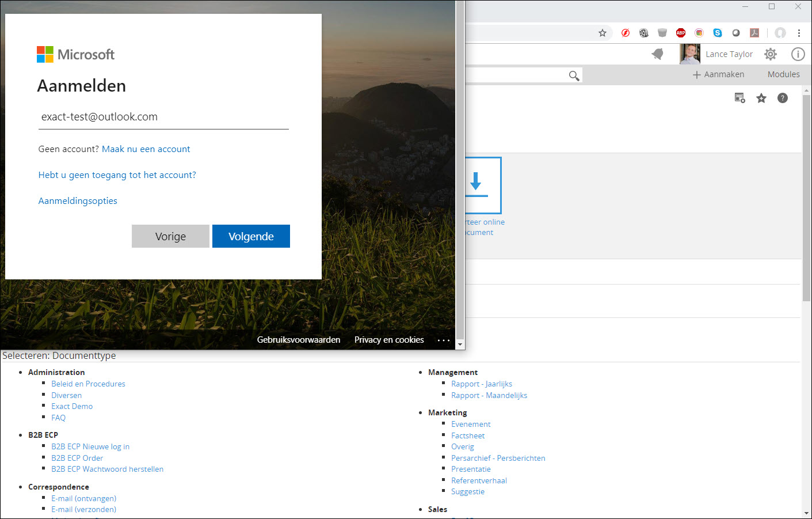Click the main page vertical scrollbar
The height and width of the screenshot is (519, 812).
pyautogui.click(x=806, y=198)
